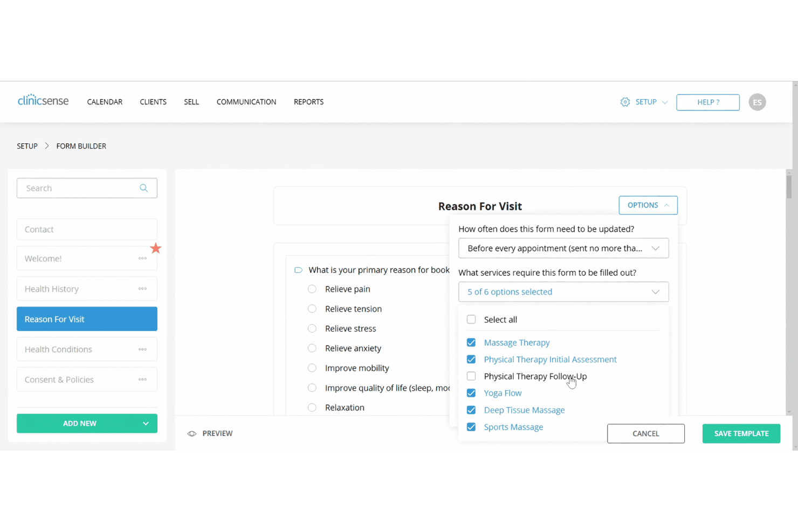This screenshot has width=798, height=532.
Task: Open the COMMUNICATION menu
Action: [x=246, y=102]
